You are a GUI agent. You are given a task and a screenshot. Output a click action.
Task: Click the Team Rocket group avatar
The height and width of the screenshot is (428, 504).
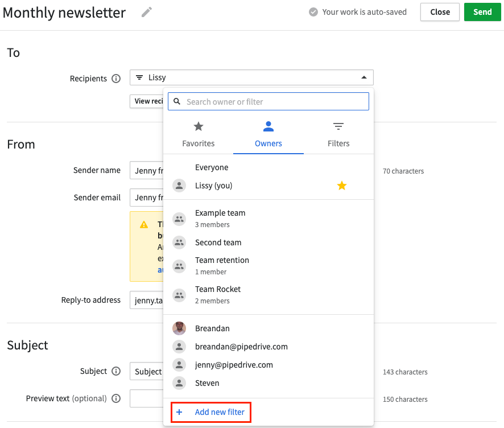tap(179, 294)
